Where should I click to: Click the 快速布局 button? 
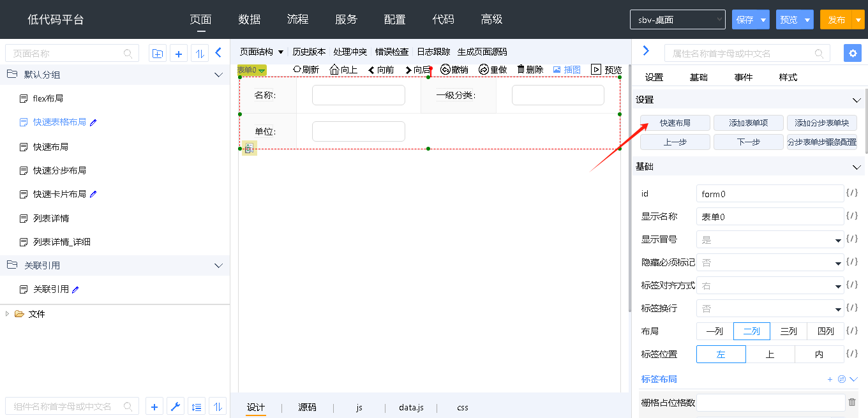point(675,123)
